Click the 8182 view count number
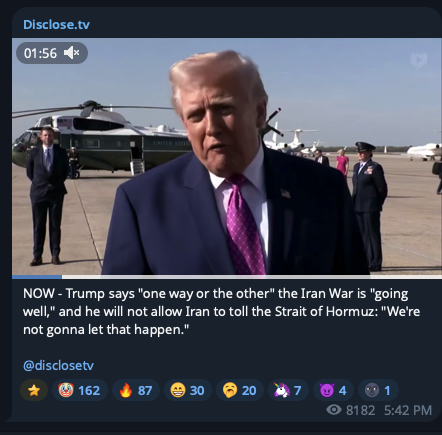The height and width of the screenshot is (435, 442). 360,410
